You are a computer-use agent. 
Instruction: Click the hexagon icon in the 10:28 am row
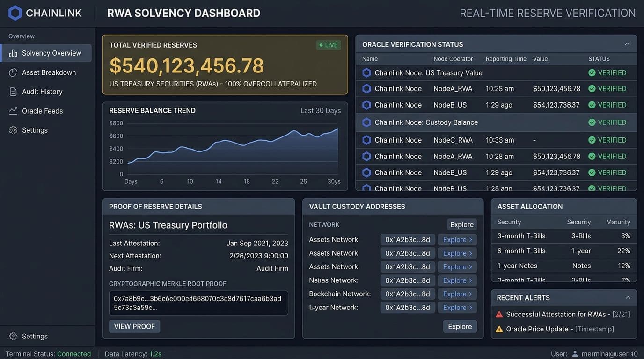click(366, 156)
